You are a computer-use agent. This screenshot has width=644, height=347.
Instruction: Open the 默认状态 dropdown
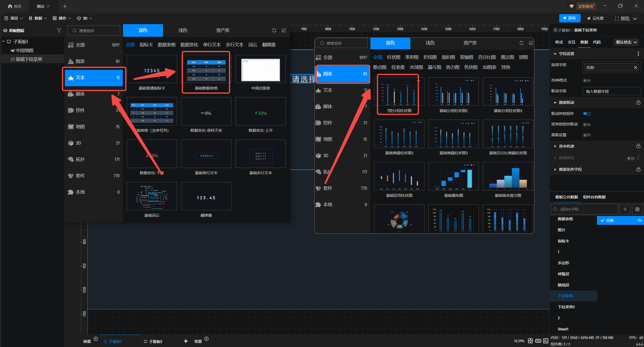[626, 42]
